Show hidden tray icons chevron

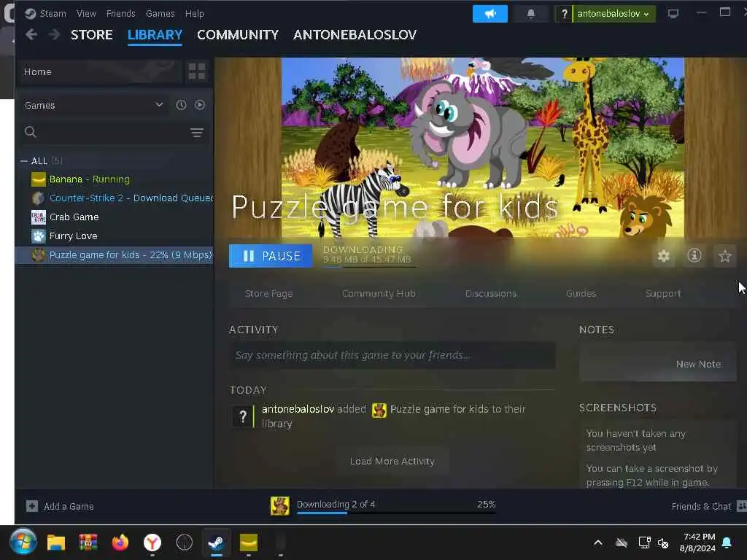pyautogui.click(x=598, y=542)
